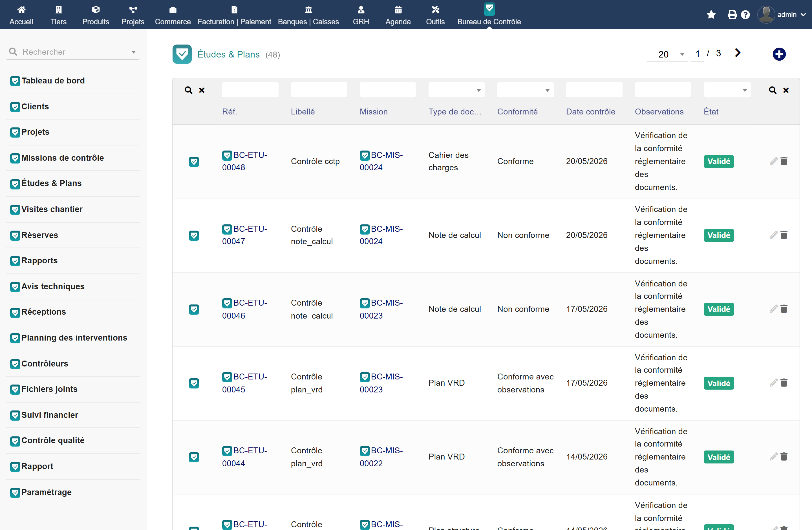Click the print icon in top bar
812x530 pixels.
732,15
